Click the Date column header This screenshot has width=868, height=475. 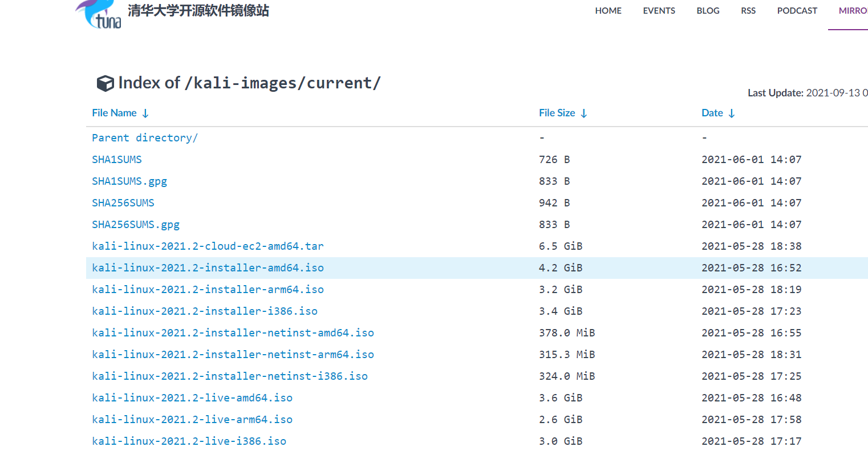click(x=712, y=113)
